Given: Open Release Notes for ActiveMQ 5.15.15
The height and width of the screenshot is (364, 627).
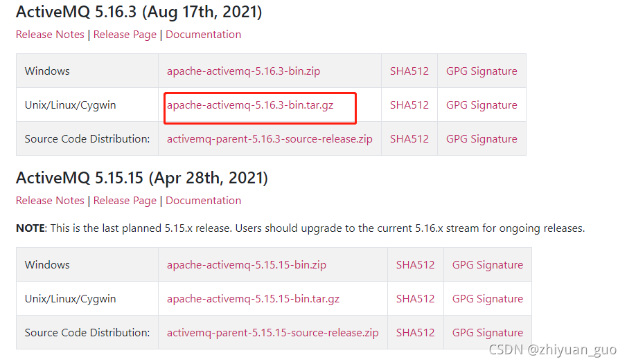Looking at the screenshot, I should [x=50, y=201].
